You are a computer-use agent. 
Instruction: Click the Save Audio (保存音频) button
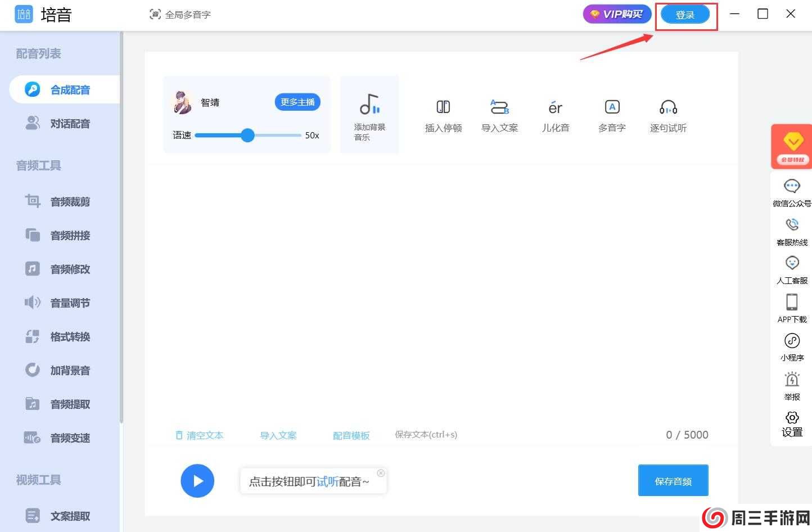pyautogui.click(x=673, y=481)
